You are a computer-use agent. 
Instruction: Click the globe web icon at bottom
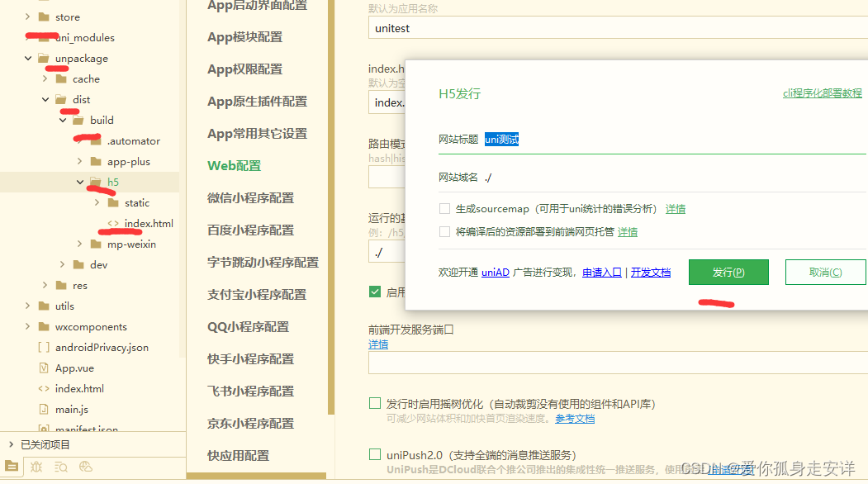coord(85,467)
